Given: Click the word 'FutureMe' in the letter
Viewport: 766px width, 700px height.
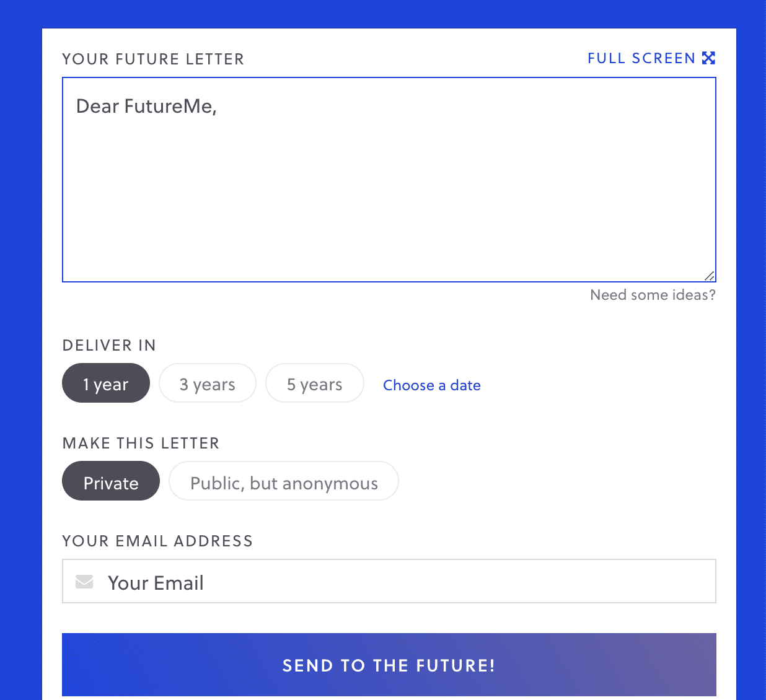Looking at the screenshot, I should coord(169,107).
